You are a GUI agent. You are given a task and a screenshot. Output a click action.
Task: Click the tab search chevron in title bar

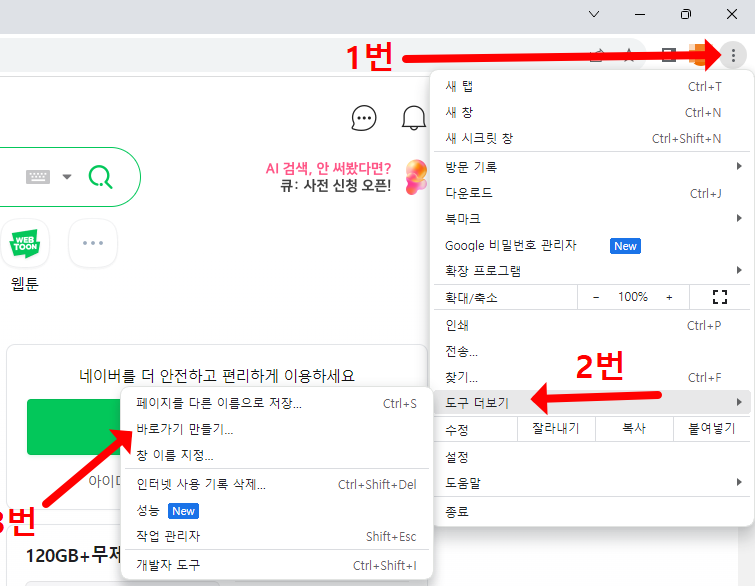594,14
